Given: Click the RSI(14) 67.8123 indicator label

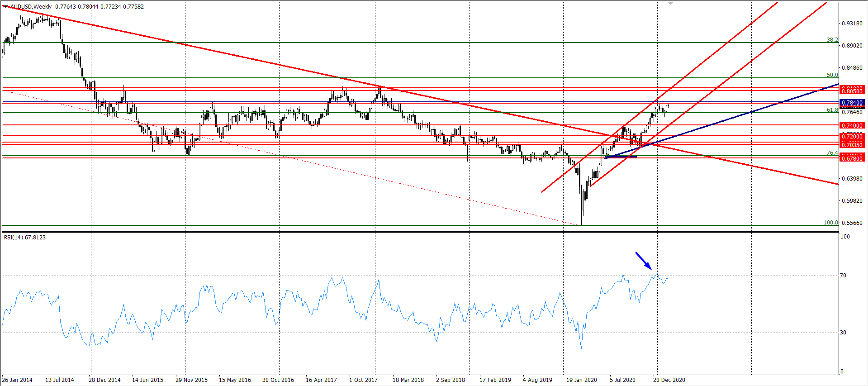Looking at the screenshot, I should [x=25, y=237].
